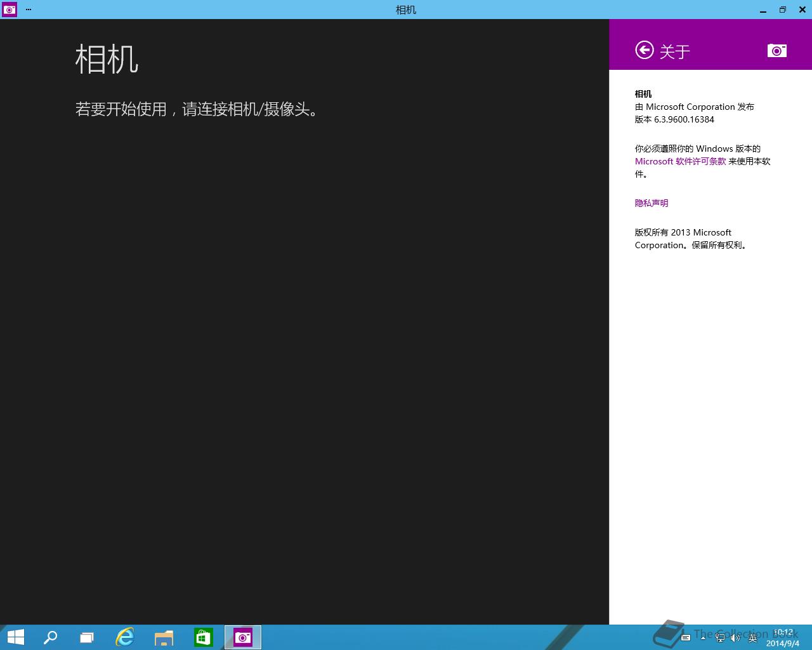812x650 pixels.
Task: Click the camera icon in the 关于 header
Action: click(x=776, y=50)
